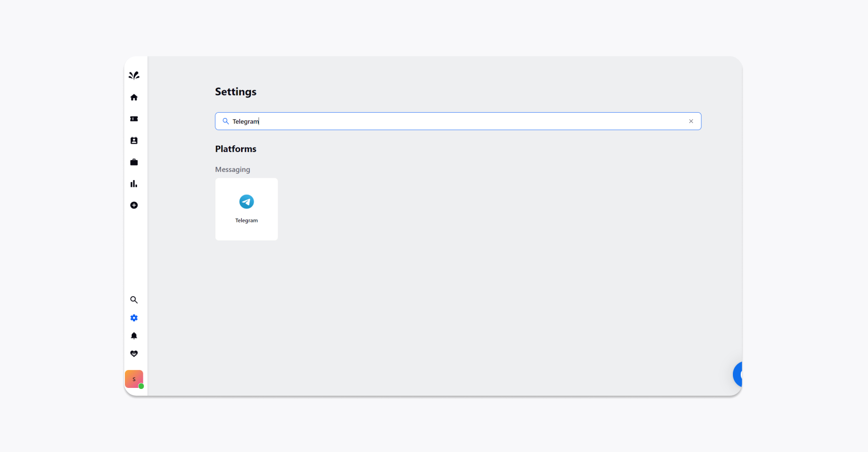Screen dimensions: 868x452
Task: Click the Telegram label under logo
Action: pos(246,220)
